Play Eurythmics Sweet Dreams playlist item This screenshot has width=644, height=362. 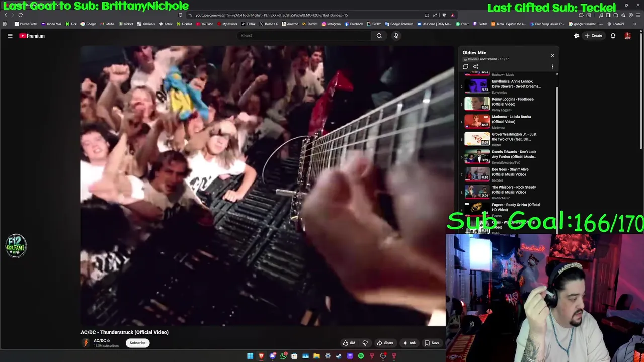click(508, 86)
